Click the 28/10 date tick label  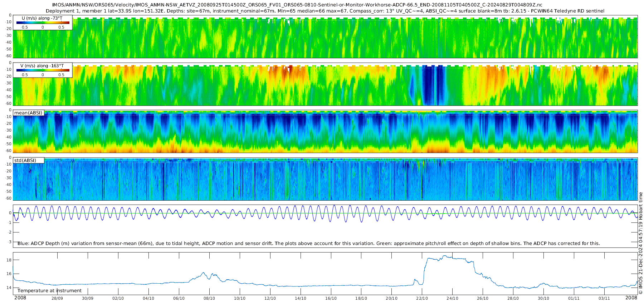pyautogui.click(x=513, y=298)
